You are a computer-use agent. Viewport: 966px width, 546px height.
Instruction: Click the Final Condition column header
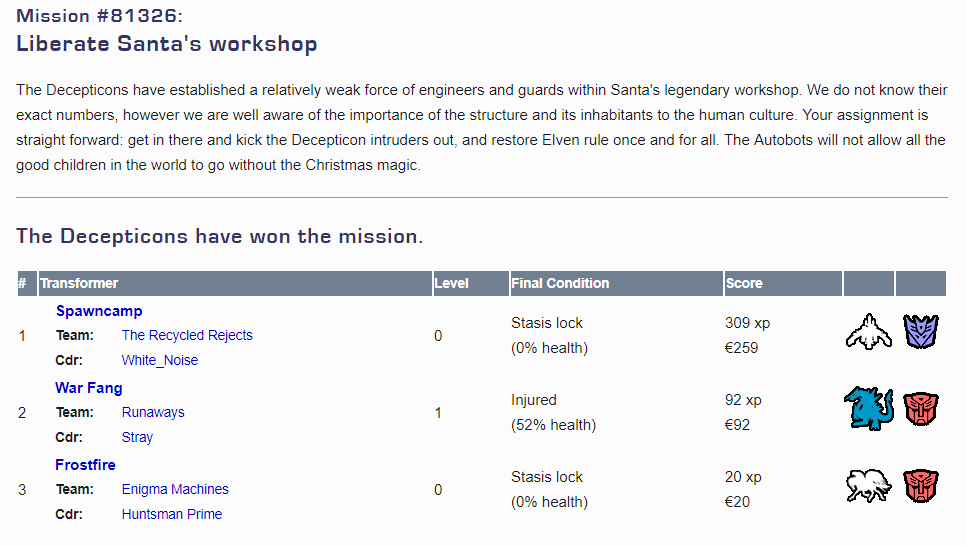point(559,284)
